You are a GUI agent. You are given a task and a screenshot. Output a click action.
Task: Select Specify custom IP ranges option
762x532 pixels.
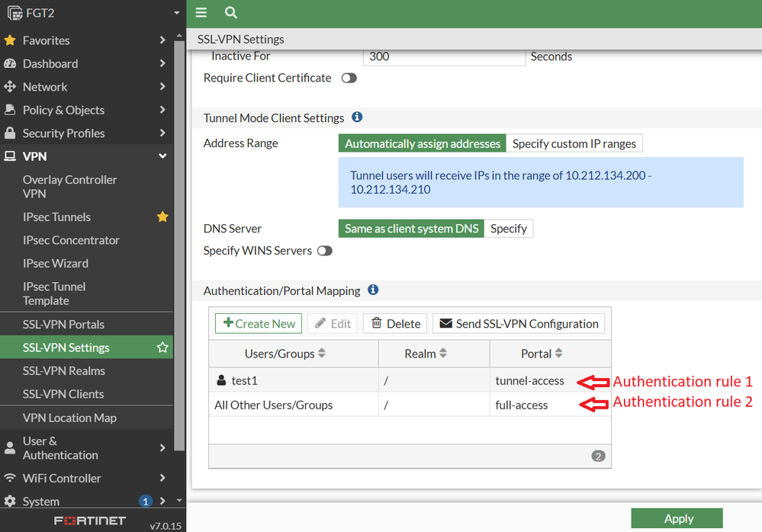pyautogui.click(x=574, y=143)
